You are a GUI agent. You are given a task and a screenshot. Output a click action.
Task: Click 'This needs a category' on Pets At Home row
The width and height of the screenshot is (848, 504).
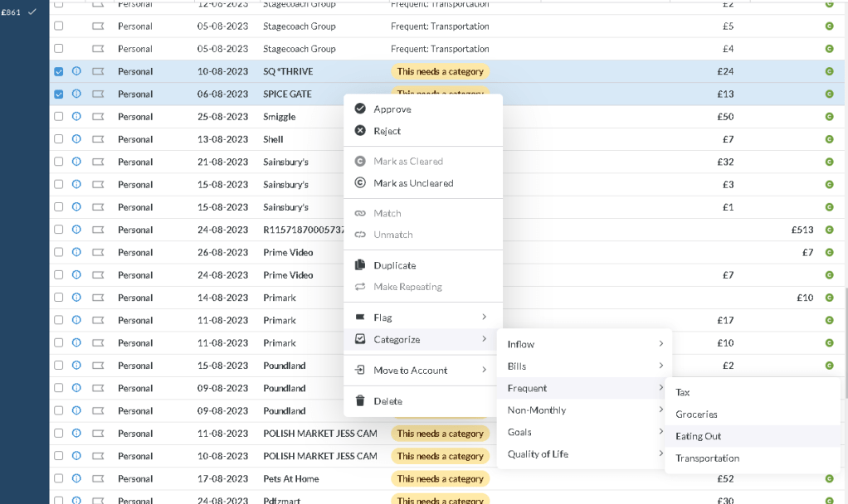(x=441, y=478)
